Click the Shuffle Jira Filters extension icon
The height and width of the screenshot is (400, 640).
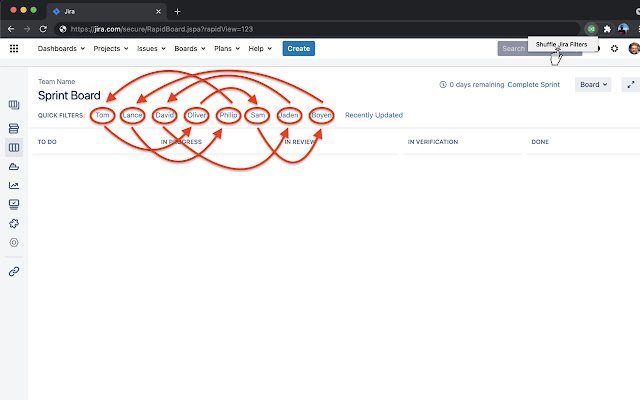(591, 29)
